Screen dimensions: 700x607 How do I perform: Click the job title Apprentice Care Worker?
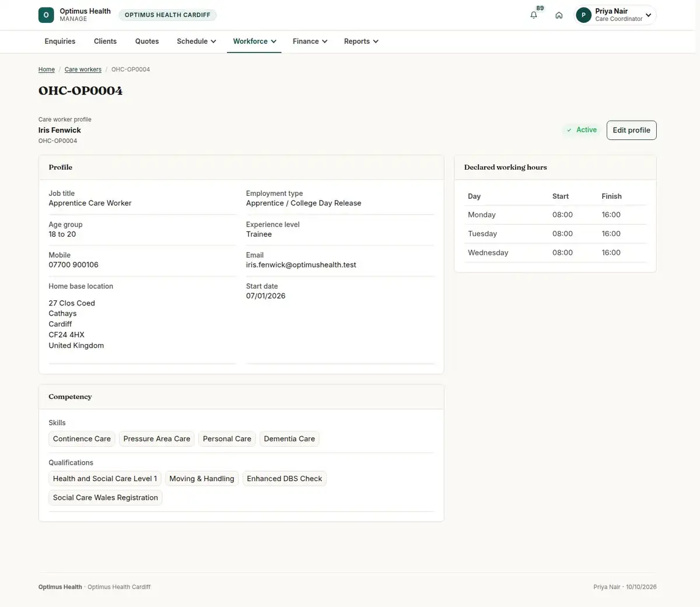90,203
